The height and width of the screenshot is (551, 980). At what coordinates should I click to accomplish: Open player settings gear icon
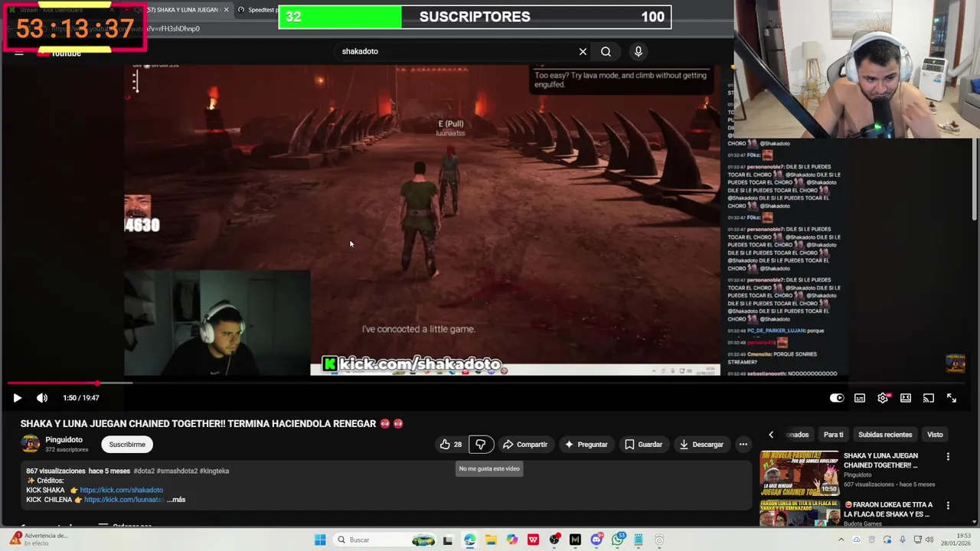coord(883,398)
